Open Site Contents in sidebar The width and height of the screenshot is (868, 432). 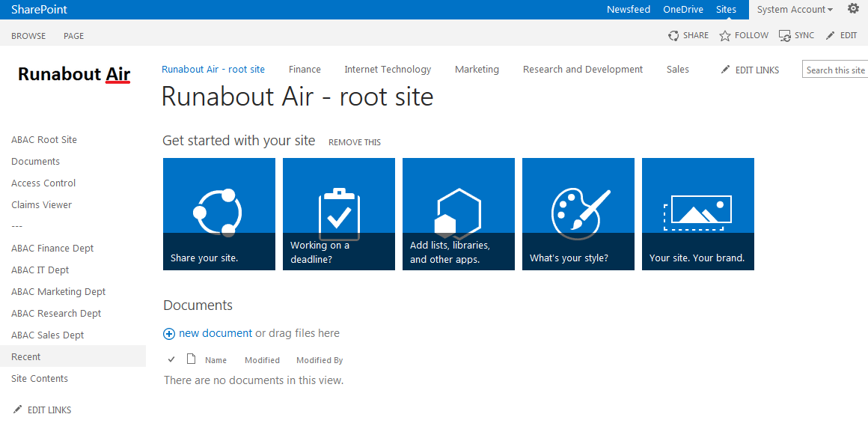click(x=40, y=378)
